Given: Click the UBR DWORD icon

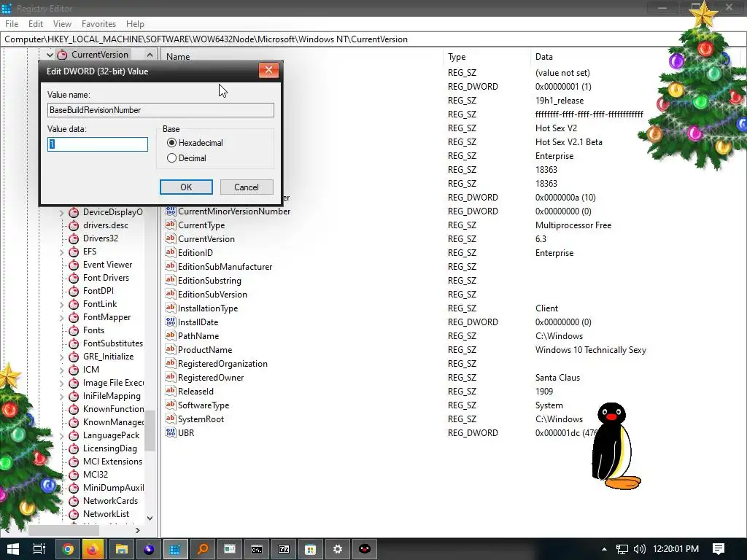Looking at the screenshot, I should [171, 432].
